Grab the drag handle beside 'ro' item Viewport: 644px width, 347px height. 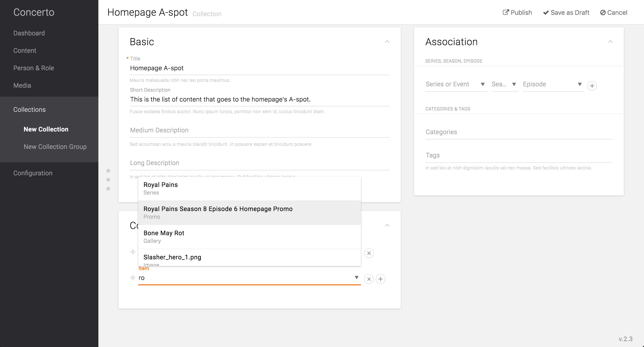[133, 278]
